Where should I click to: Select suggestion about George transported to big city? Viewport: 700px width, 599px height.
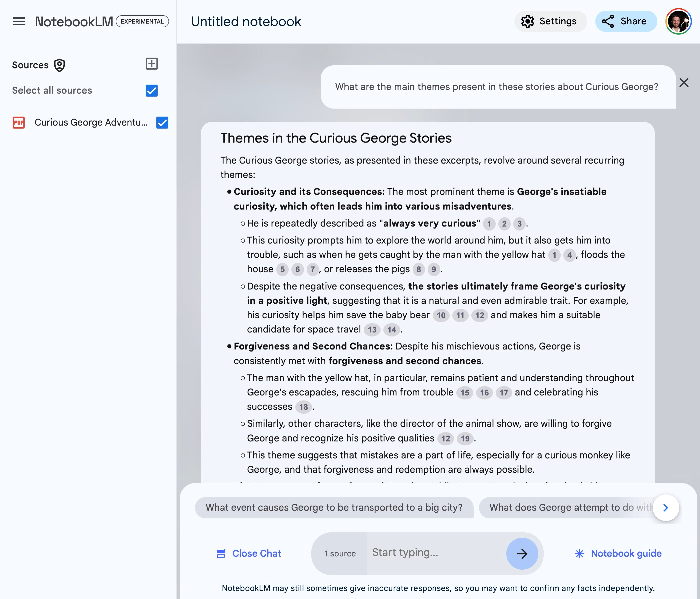(x=334, y=507)
